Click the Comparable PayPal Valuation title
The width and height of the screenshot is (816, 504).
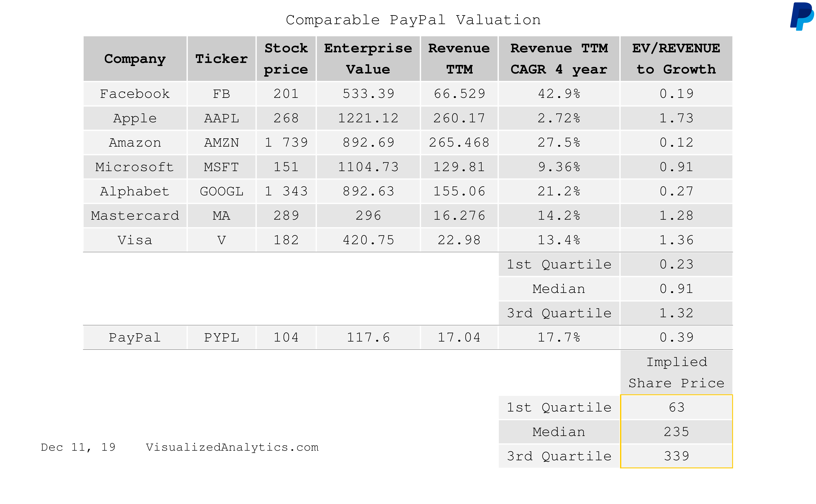tap(413, 20)
